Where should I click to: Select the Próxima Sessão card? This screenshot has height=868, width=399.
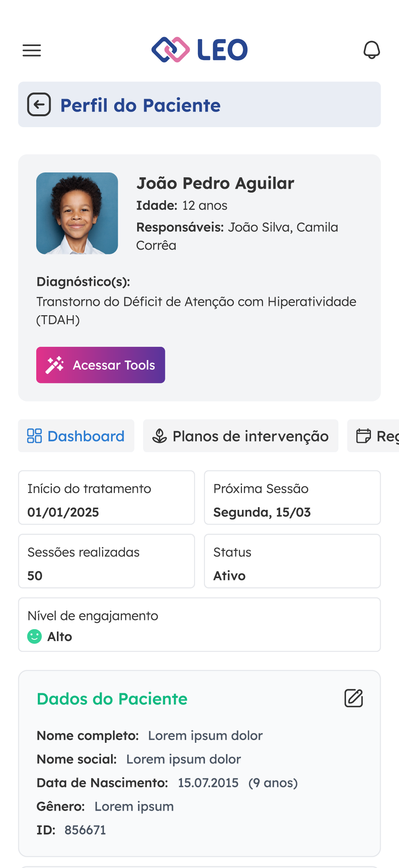tap(292, 497)
